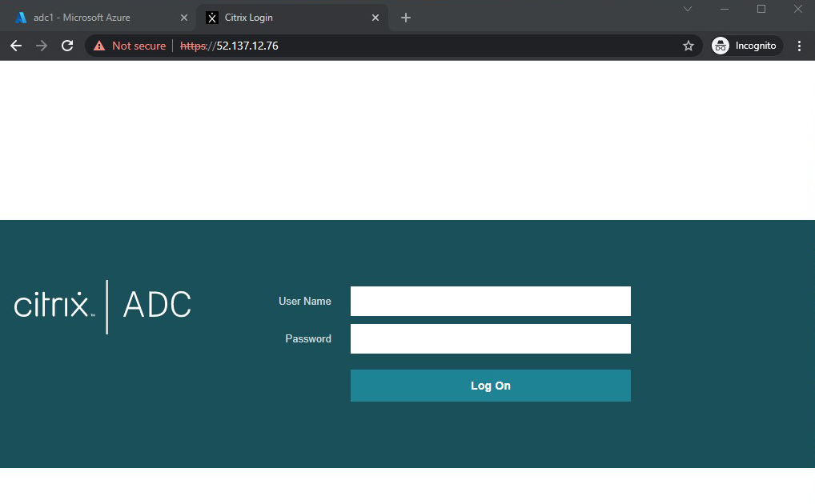Focus the Password input field
815x504 pixels.
coord(490,338)
